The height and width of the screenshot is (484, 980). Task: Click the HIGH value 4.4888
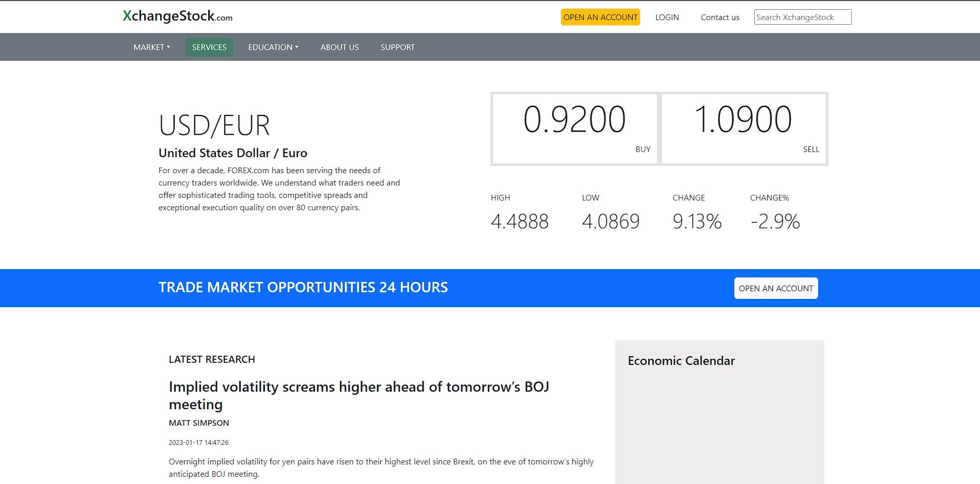(519, 222)
